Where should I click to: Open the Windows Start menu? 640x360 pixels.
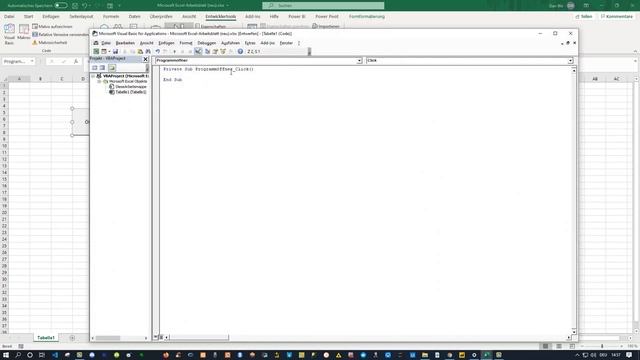pos(6,355)
